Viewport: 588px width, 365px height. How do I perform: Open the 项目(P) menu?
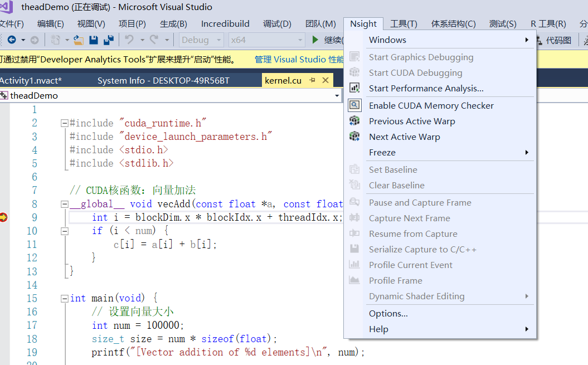[133, 23]
